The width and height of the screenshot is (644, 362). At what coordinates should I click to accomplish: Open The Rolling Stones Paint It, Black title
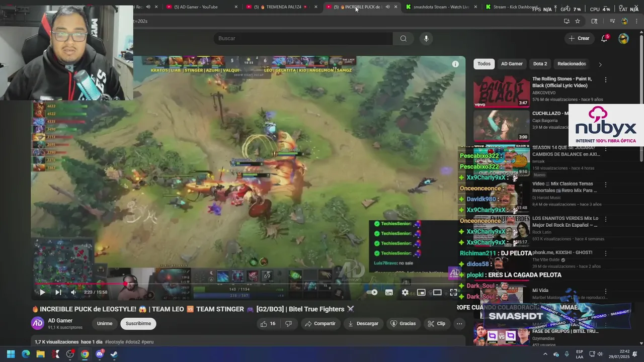562,82
